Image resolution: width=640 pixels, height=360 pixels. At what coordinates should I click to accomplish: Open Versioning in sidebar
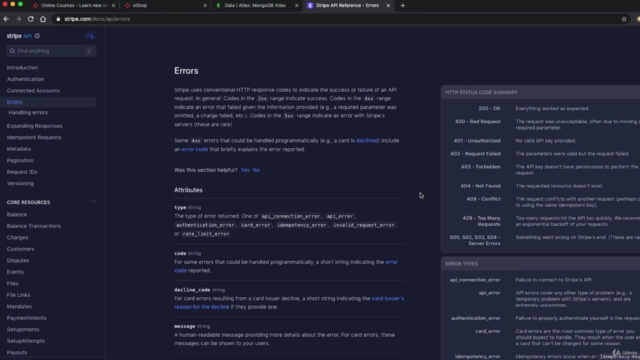[20, 183]
